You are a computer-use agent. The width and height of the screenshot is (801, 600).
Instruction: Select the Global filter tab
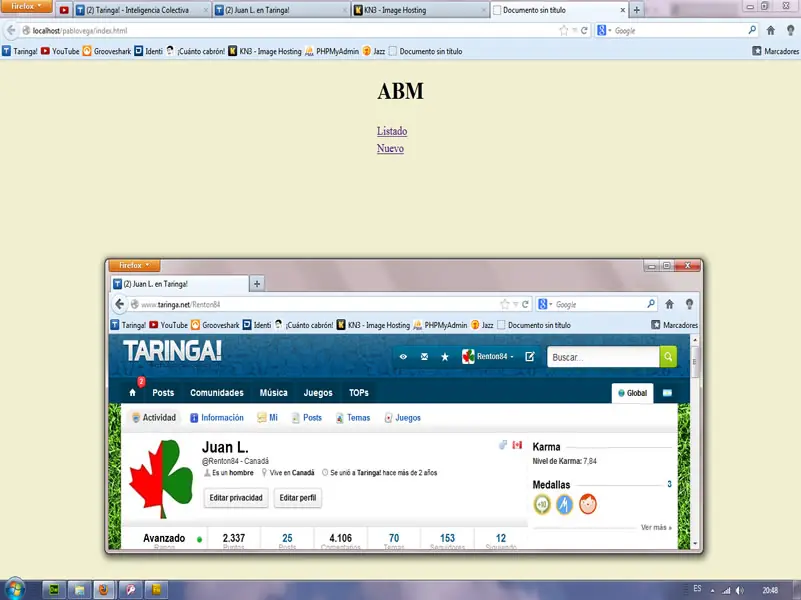632,393
